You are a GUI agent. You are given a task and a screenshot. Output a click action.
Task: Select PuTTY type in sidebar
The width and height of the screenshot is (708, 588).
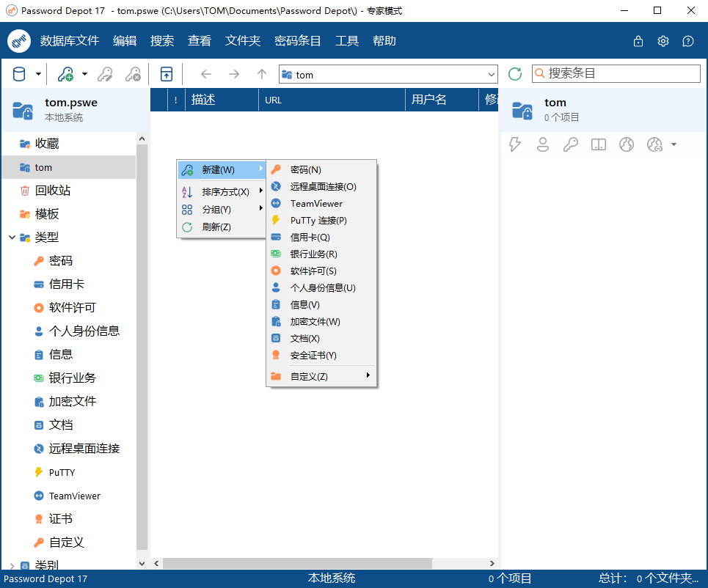62,472
